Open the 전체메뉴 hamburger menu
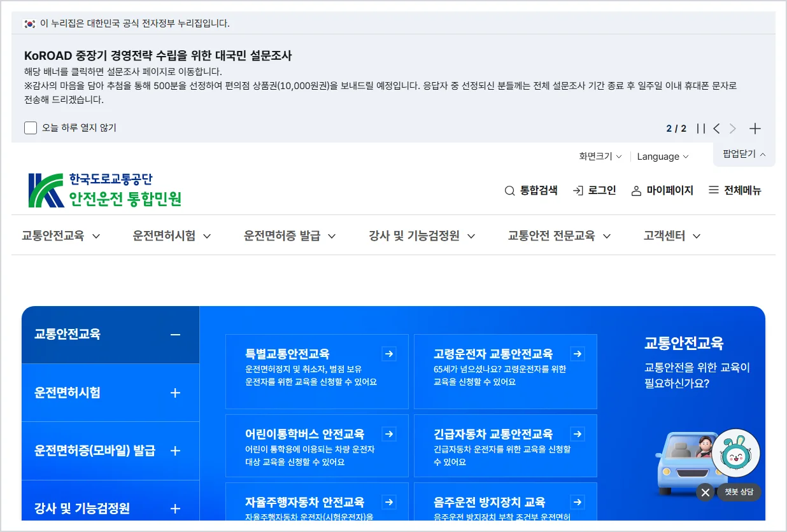Image resolution: width=787 pixels, height=532 pixels. click(x=735, y=190)
